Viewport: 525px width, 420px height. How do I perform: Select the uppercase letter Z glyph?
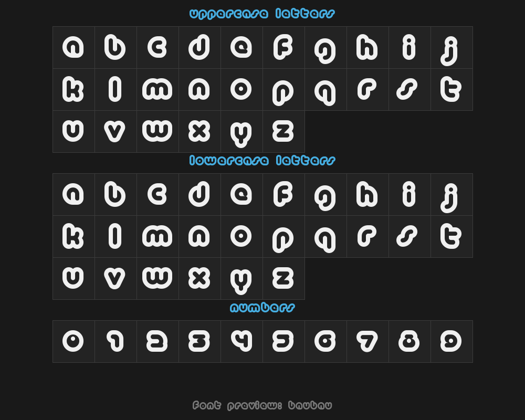click(283, 132)
